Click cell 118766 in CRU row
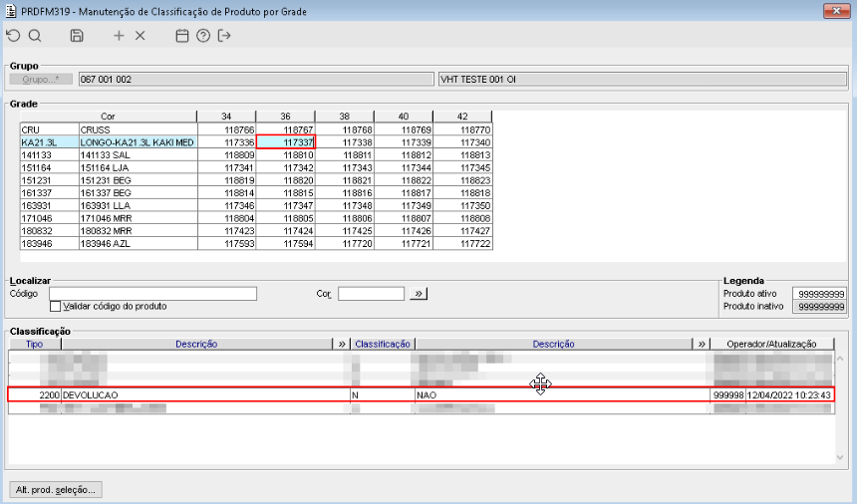Image resolution: width=857 pixels, height=504 pixels. pos(227,129)
